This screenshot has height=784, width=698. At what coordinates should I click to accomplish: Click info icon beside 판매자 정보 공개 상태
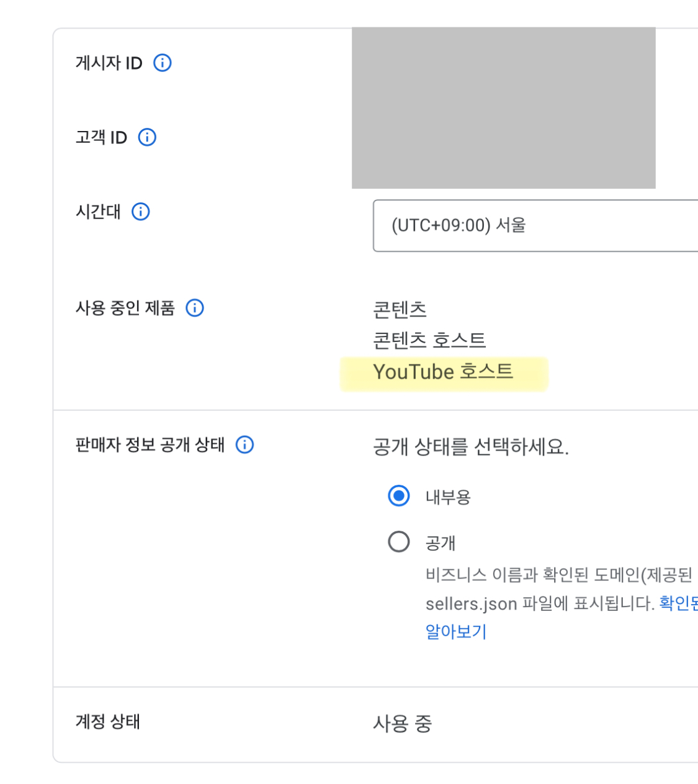(245, 444)
